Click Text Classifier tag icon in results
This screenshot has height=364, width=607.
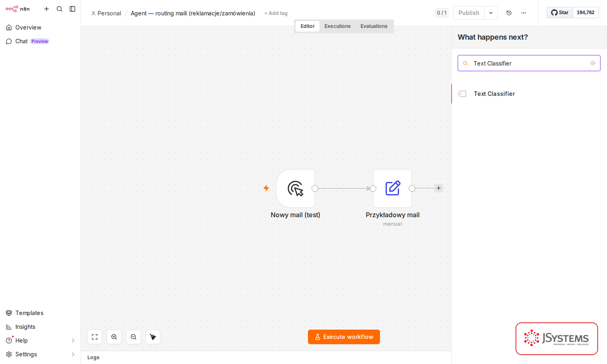pos(462,94)
